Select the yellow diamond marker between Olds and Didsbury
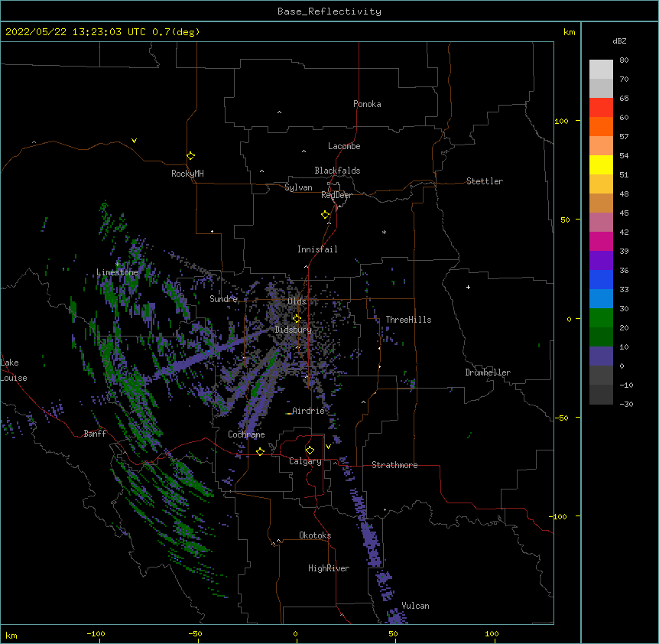This screenshot has height=644, width=659. 297,318
